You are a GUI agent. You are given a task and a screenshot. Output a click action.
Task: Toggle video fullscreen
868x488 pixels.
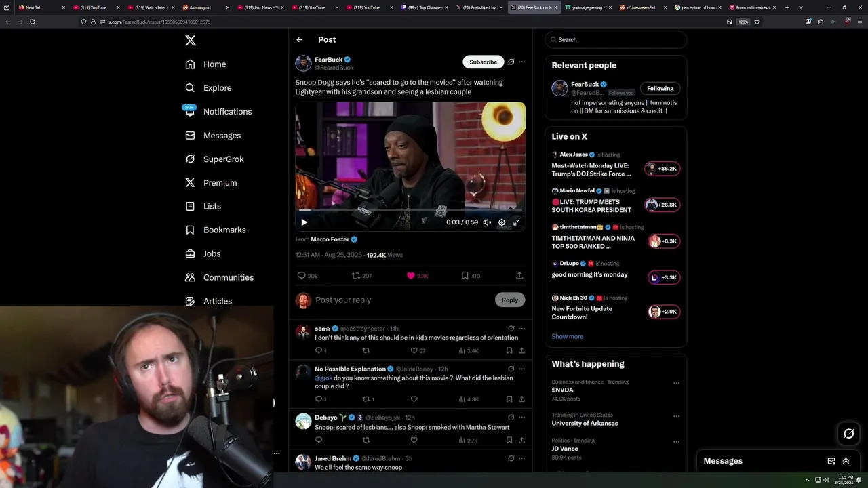tap(516, 222)
